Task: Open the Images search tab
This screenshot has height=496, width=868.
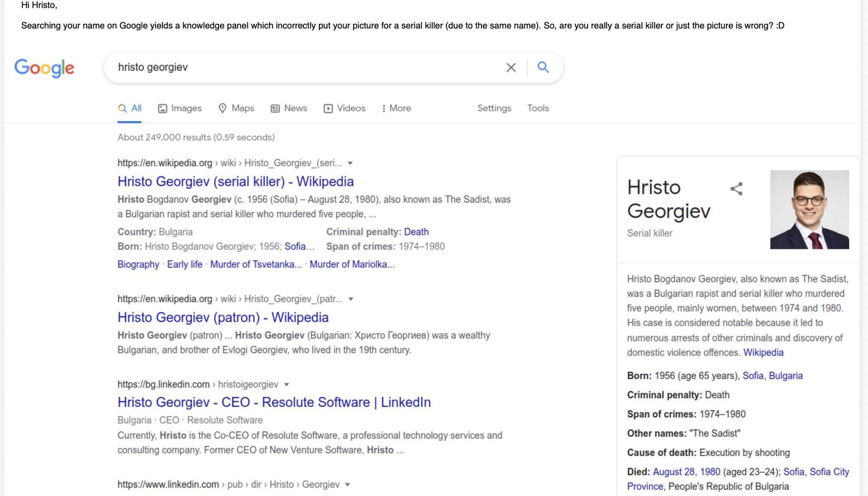Action: click(180, 108)
